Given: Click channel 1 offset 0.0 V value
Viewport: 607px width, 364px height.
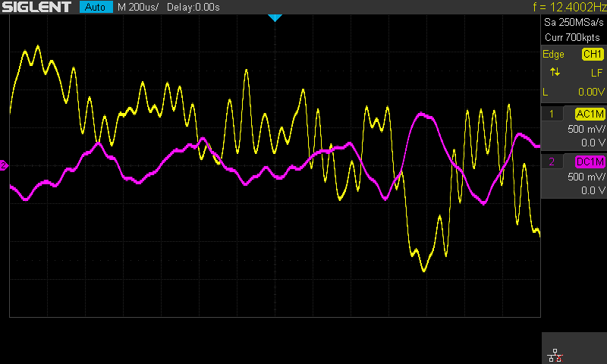Looking at the screenshot, I should coord(593,143).
